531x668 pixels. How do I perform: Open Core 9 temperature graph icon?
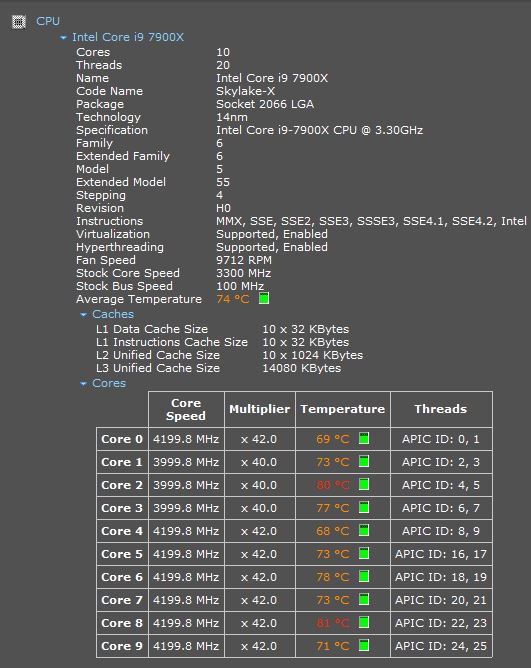[364, 645]
